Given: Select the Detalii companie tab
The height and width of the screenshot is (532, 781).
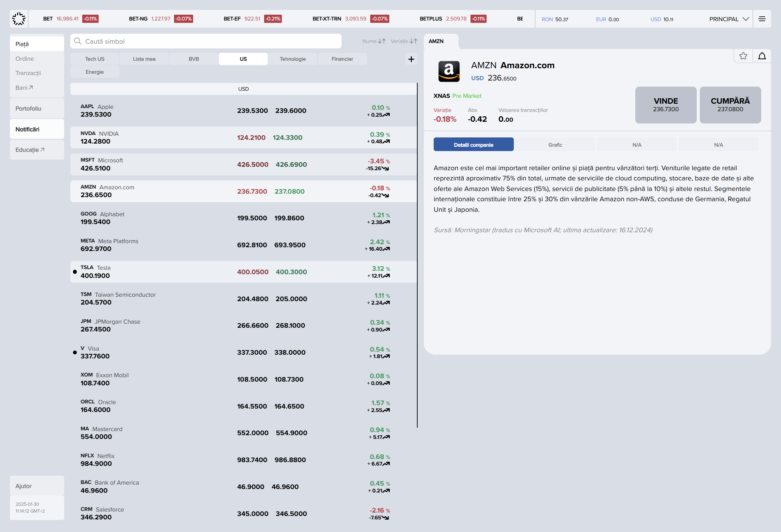Looking at the screenshot, I should 474,145.
